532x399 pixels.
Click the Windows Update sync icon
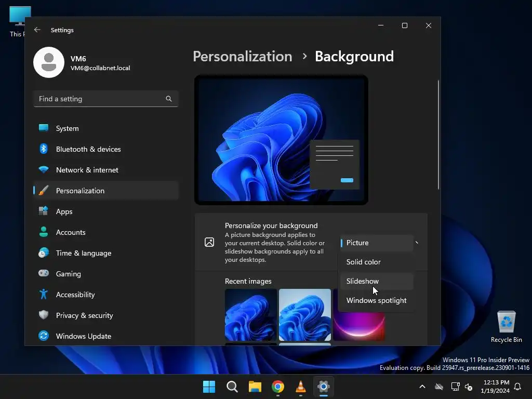pyautogui.click(x=44, y=336)
